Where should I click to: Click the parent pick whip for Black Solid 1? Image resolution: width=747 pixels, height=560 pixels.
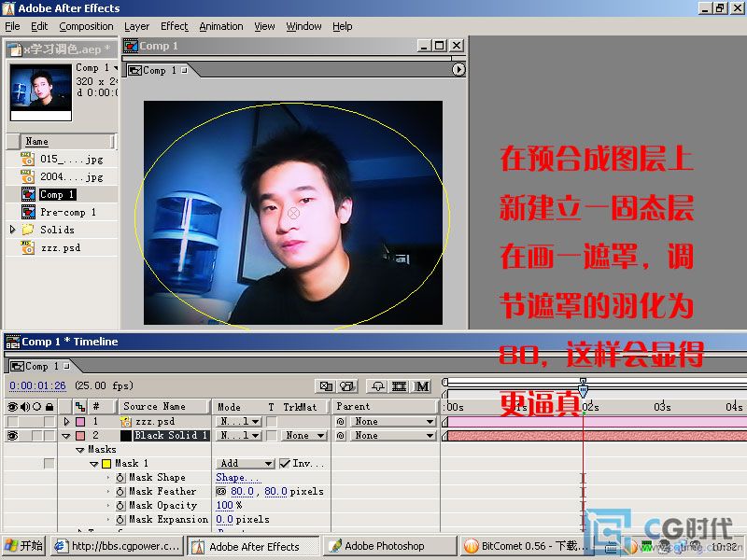pyautogui.click(x=340, y=435)
